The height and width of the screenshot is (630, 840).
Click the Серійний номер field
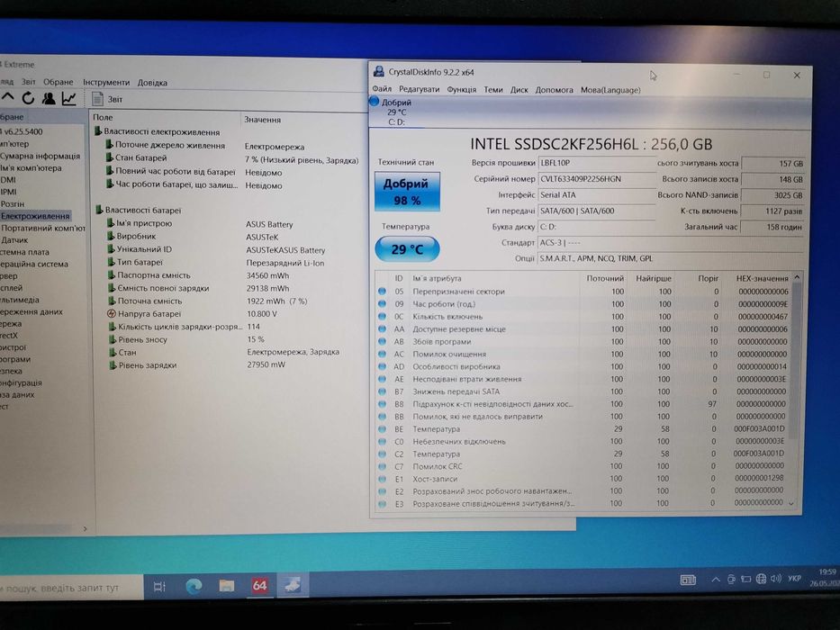coord(597,179)
